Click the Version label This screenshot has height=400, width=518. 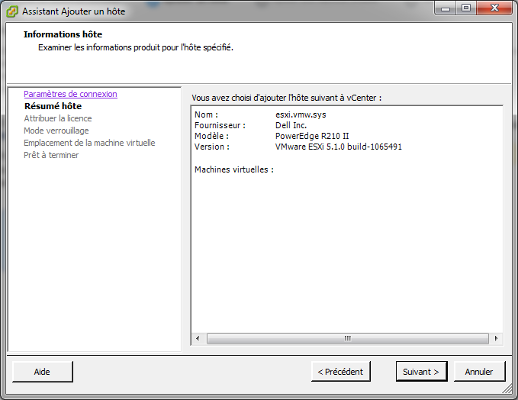[212, 147]
